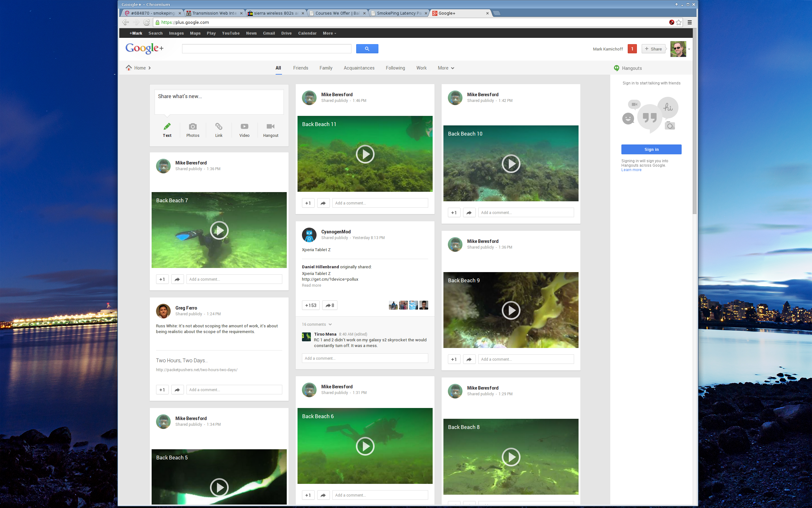Open Gmail from the Google bar
The width and height of the screenshot is (812, 508).
269,33
